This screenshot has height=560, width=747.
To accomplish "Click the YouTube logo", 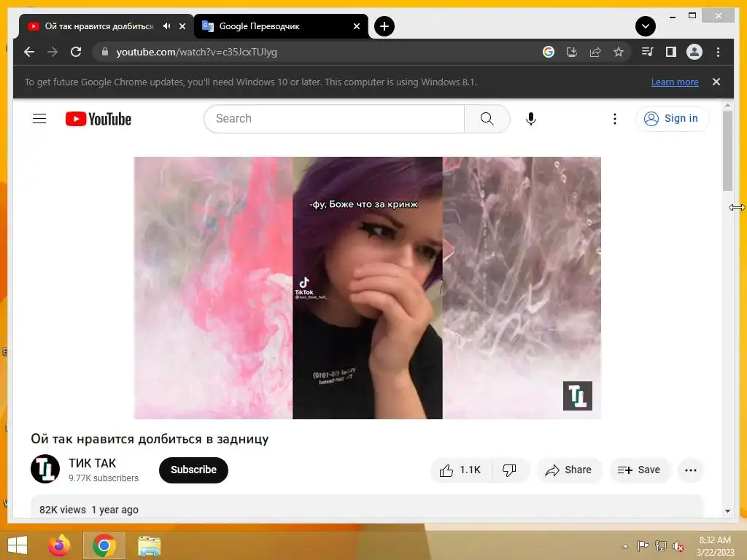I will pos(98,119).
